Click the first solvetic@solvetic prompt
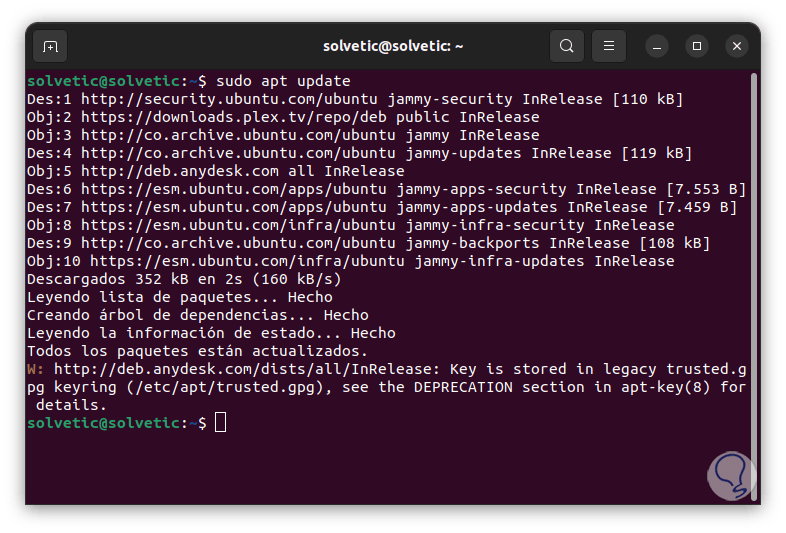Viewport: 786px width, 533px height. point(117,81)
